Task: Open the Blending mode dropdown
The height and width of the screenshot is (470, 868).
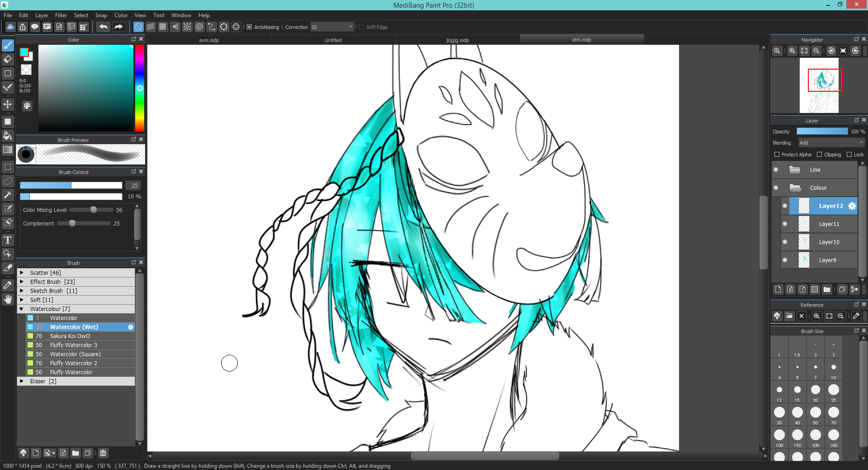Action: 831,143
